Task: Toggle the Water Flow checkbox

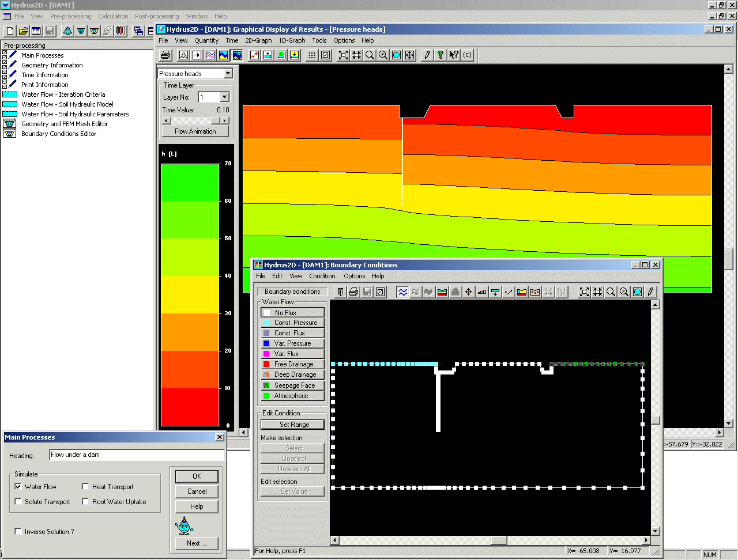Action: coord(18,487)
